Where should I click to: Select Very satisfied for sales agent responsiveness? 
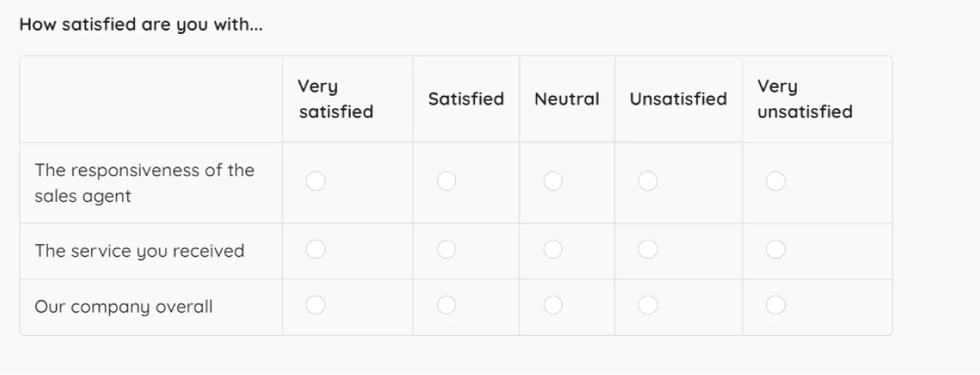(316, 181)
